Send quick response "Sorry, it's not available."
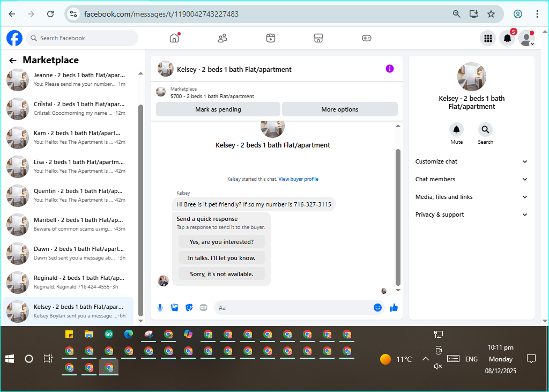 coord(221,274)
